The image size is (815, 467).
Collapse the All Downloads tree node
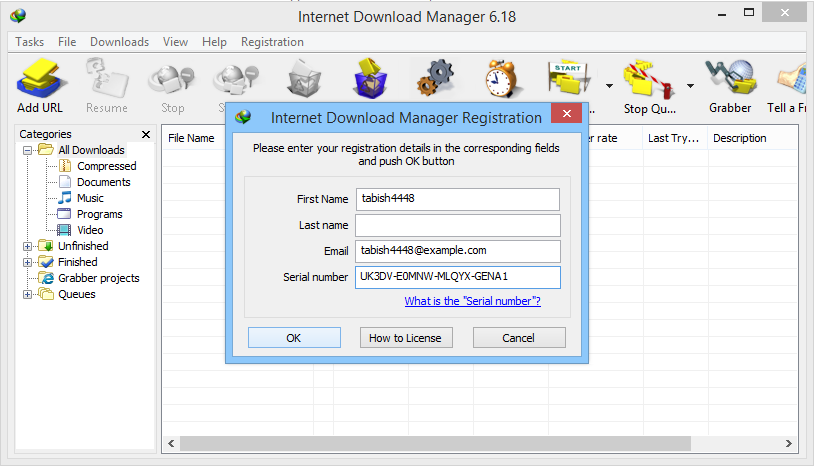click(27, 150)
